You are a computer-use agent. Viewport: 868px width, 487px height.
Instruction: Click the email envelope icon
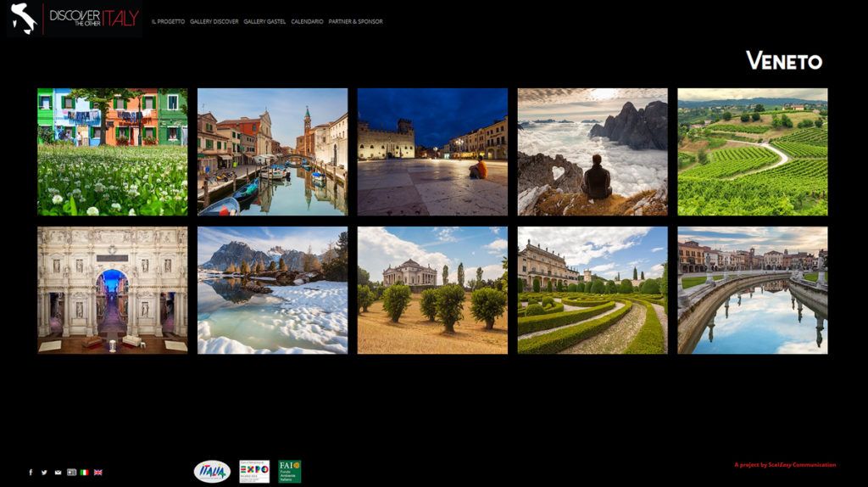pyautogui.click(x=58, y=473)
